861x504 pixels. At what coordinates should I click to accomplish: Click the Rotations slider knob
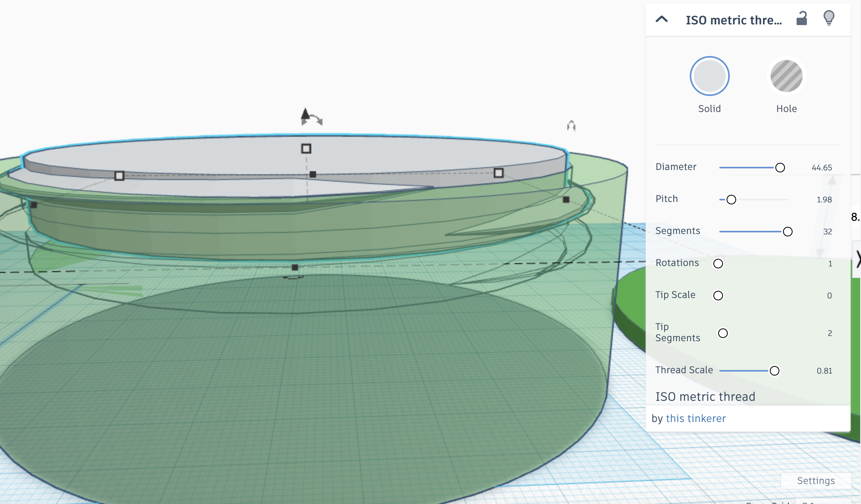pyautogui.click(x=718, y=264)
